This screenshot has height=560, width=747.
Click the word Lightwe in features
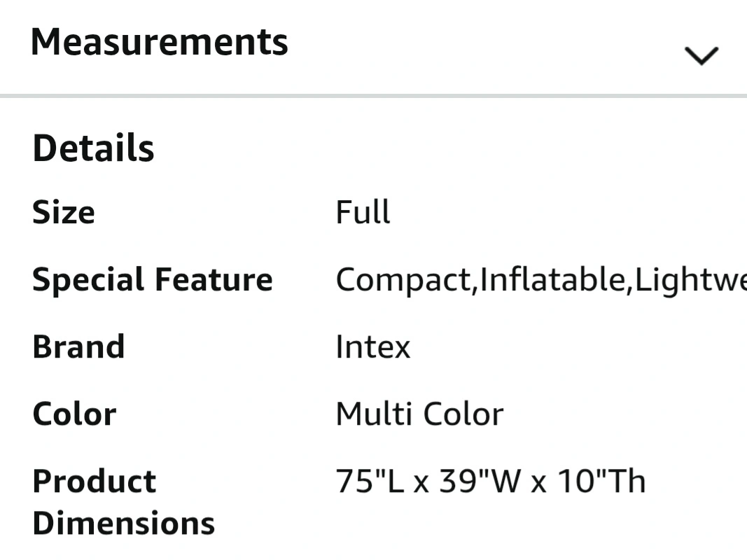point(691,279)
